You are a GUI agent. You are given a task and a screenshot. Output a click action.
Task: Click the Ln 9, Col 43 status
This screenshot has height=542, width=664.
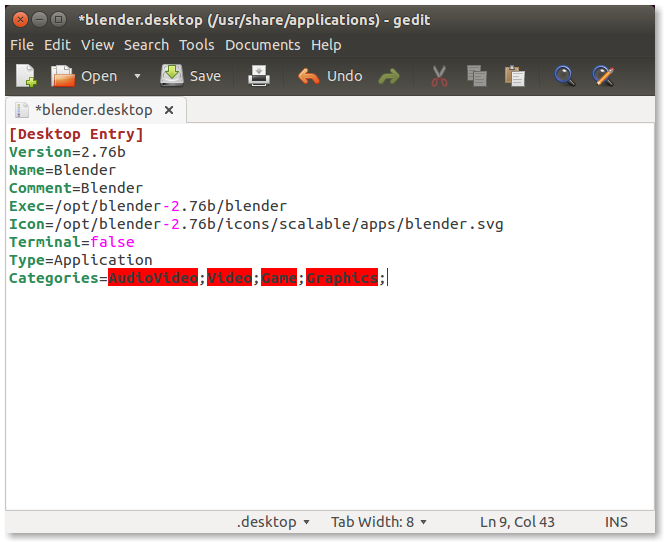tap(517, 522)
